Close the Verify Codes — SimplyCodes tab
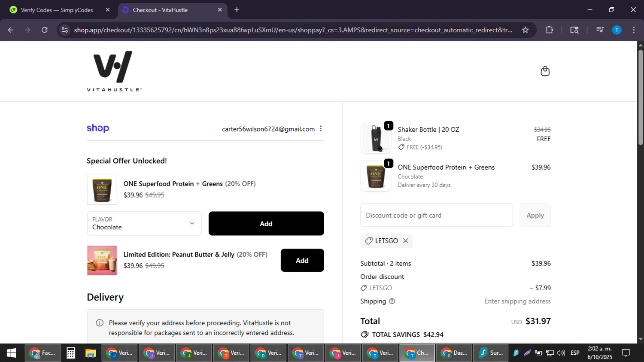644x362 pixels. click(108, 10)
